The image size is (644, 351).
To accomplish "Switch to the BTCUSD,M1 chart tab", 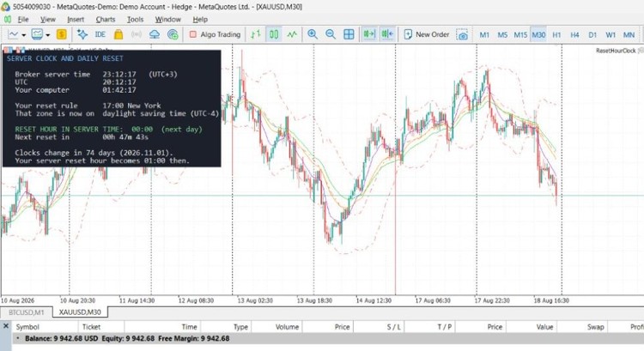I will pyautogui.click(x=27, y=312).
